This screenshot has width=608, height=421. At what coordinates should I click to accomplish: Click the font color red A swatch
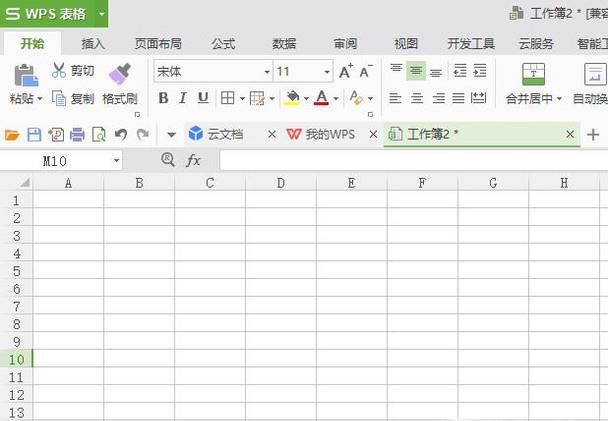(320, 98)
